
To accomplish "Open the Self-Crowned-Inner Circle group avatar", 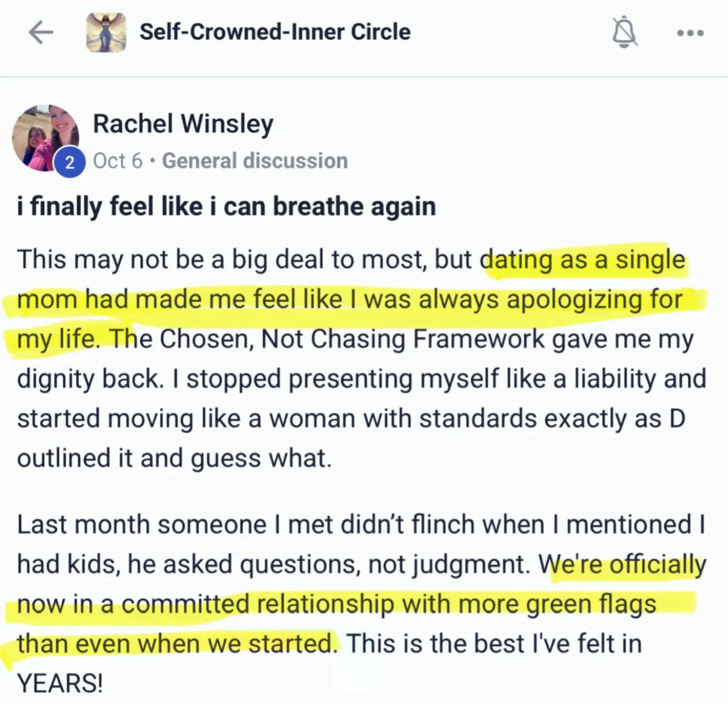I will 106,32.
